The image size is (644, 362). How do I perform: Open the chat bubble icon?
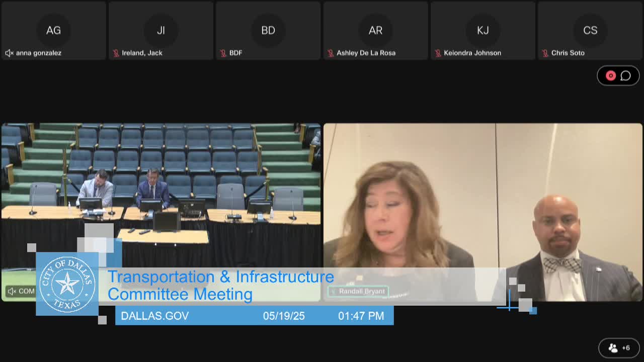point(626,75)
